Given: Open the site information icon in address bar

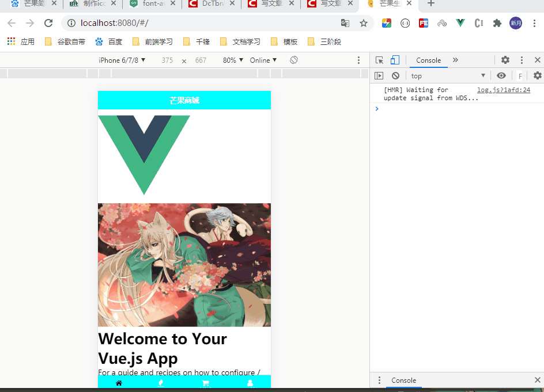Looking at the screenshot, I should coord(71,23).
